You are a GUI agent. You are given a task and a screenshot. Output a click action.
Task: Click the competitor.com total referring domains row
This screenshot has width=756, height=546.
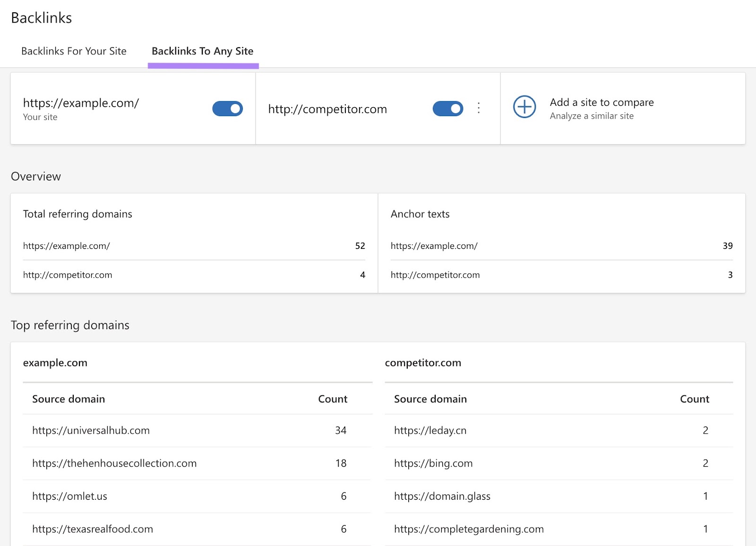click(x=68, y=274)
